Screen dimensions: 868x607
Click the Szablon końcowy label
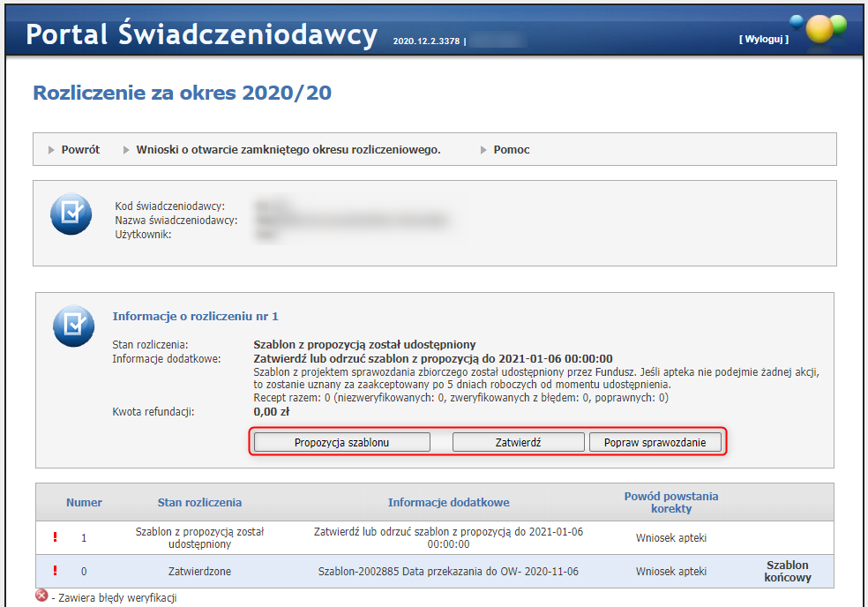[788, 571]
